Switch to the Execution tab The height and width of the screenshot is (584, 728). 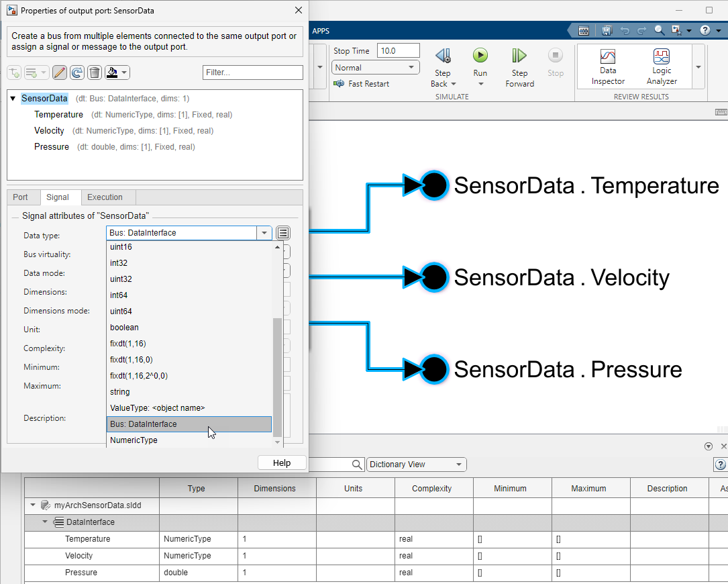(105, 197)
